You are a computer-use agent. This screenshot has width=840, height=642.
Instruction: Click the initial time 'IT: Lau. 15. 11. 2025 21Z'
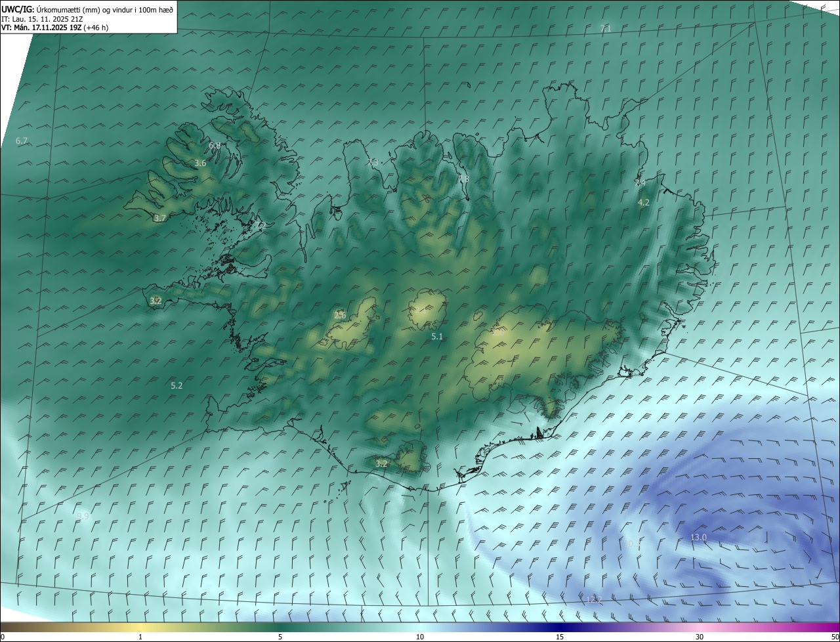point(41,18)
